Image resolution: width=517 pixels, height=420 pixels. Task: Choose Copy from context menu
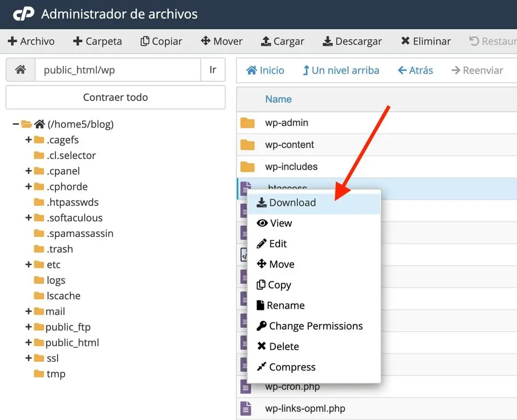[x=314, y=285]
